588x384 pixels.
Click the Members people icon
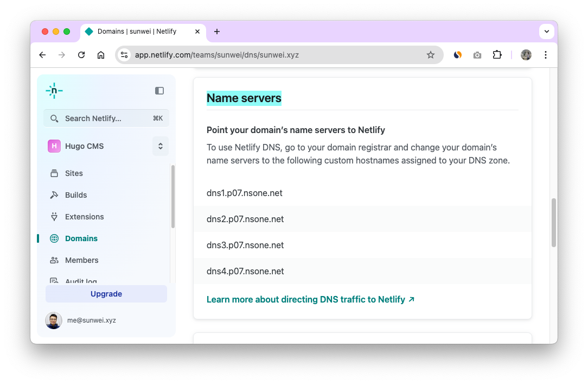point(54,261)
